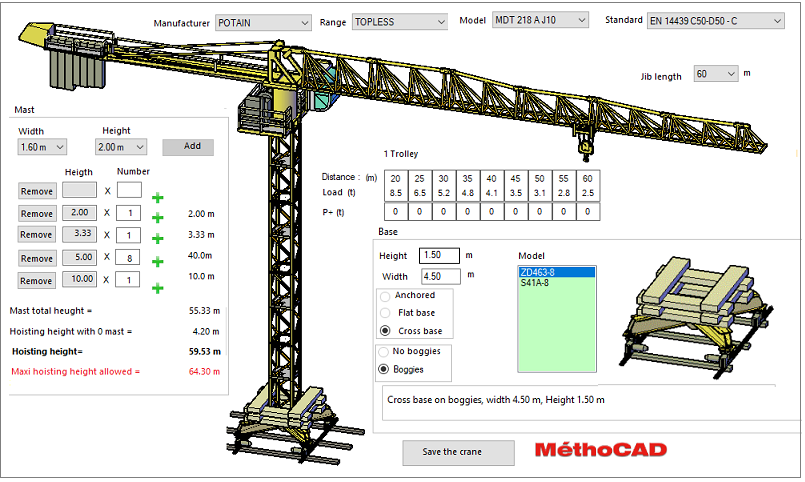Click the 2.00 height field in mast list
This screenshot has height=482, width=805.
pos(80,213)
